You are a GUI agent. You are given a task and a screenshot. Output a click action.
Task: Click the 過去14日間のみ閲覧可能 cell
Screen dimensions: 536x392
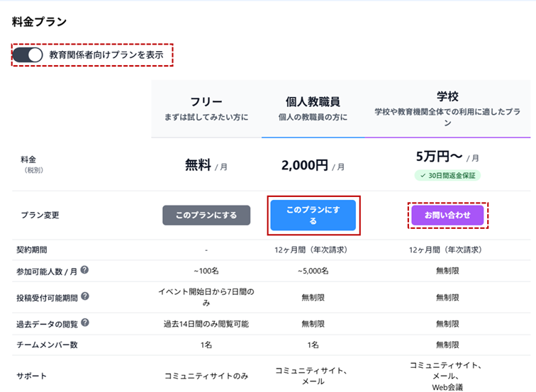(206, 324)
